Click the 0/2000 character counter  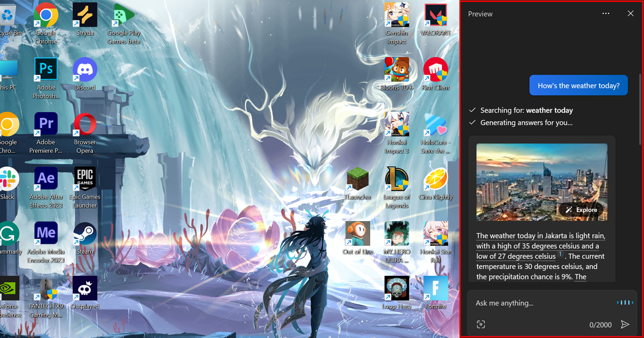point(601,325)
